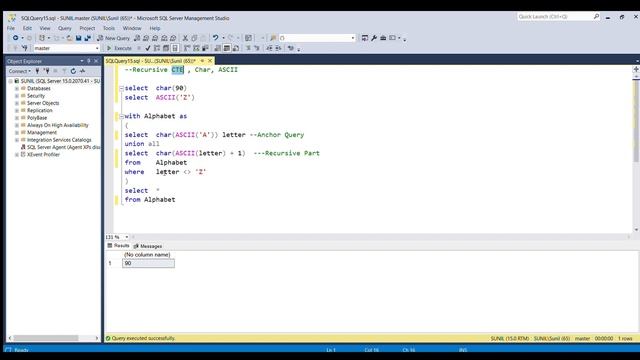Screen dimensions: 640x360
Task: Click the Database Engine Query icon
Action: (137, 38)
